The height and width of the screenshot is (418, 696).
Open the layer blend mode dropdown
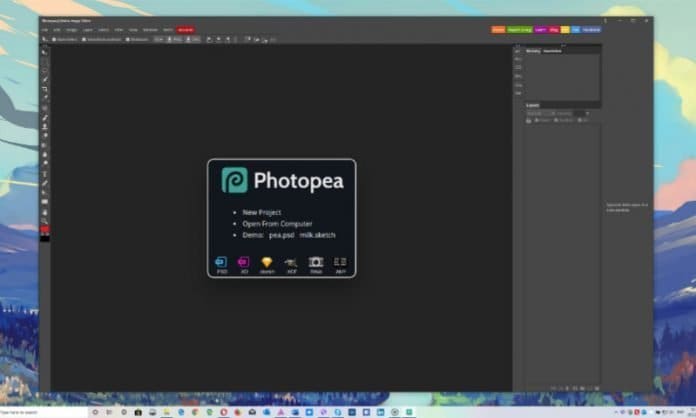pos(541,113)
